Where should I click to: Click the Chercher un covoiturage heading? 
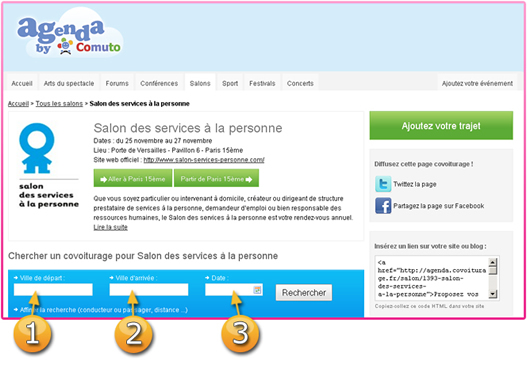[x=143, y=256]
